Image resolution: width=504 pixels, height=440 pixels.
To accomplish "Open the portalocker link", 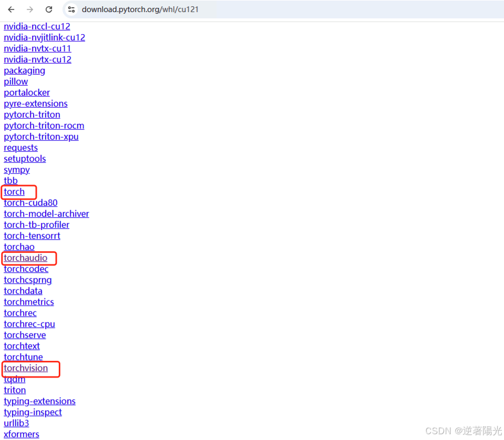I will [x=27, y=93].
